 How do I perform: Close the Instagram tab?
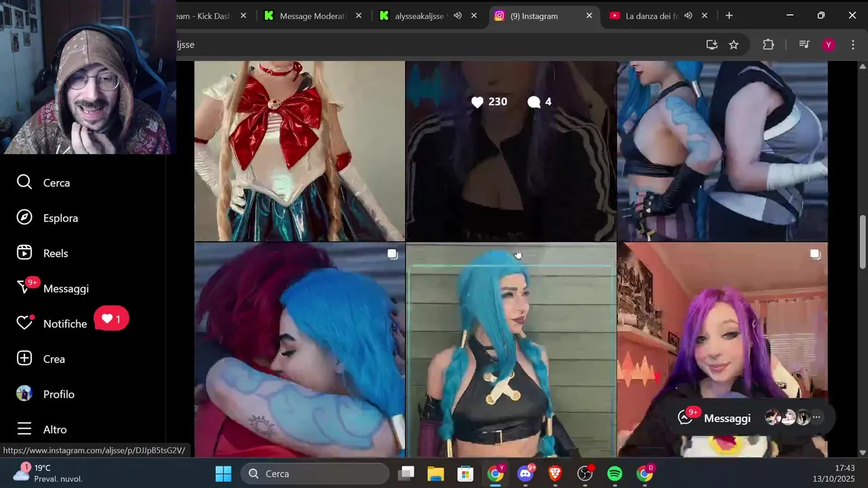pos(589,16)
